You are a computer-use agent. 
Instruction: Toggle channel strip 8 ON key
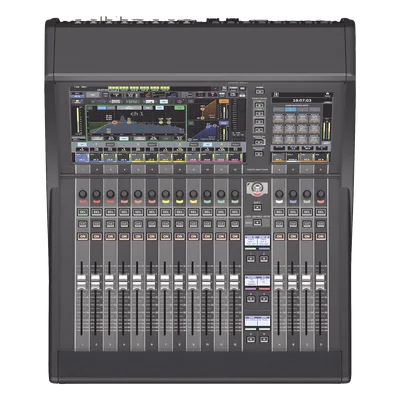click(179, 236)
